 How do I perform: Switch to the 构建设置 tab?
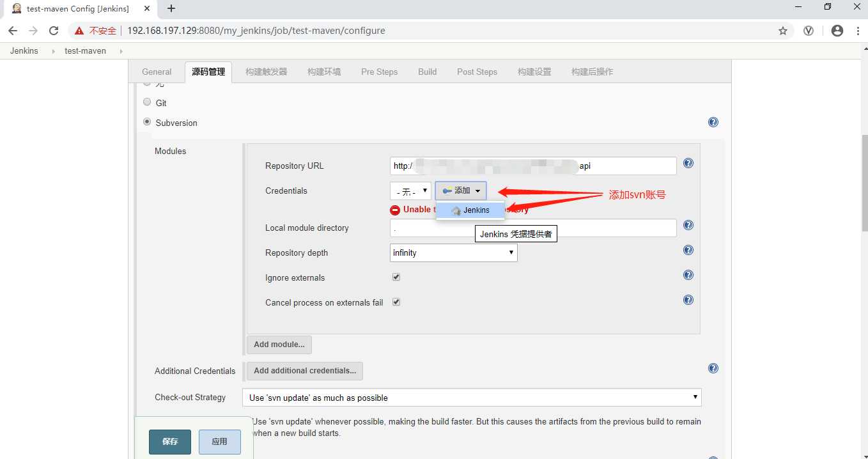534,72
